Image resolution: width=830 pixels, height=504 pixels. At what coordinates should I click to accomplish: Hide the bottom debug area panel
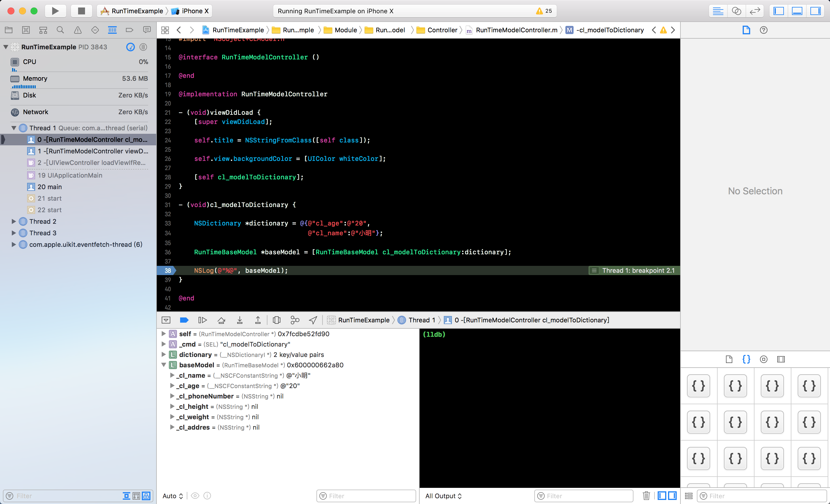tap(166, 320)
